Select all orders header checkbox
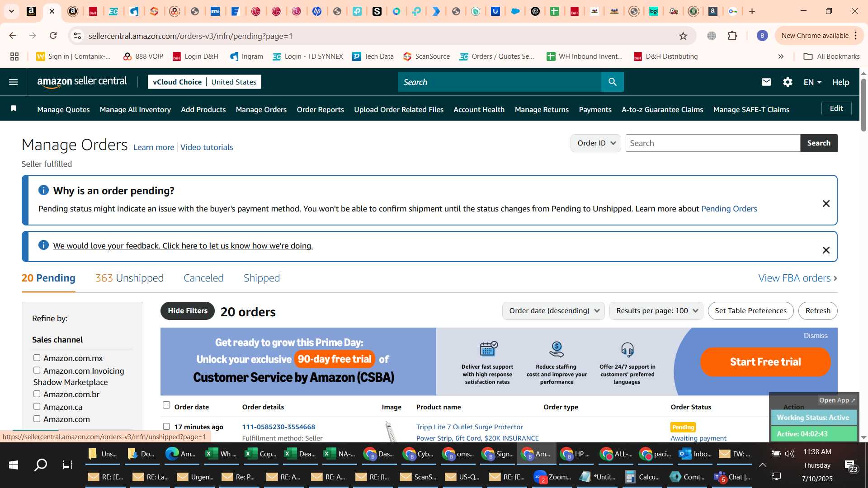 point(166,405)
